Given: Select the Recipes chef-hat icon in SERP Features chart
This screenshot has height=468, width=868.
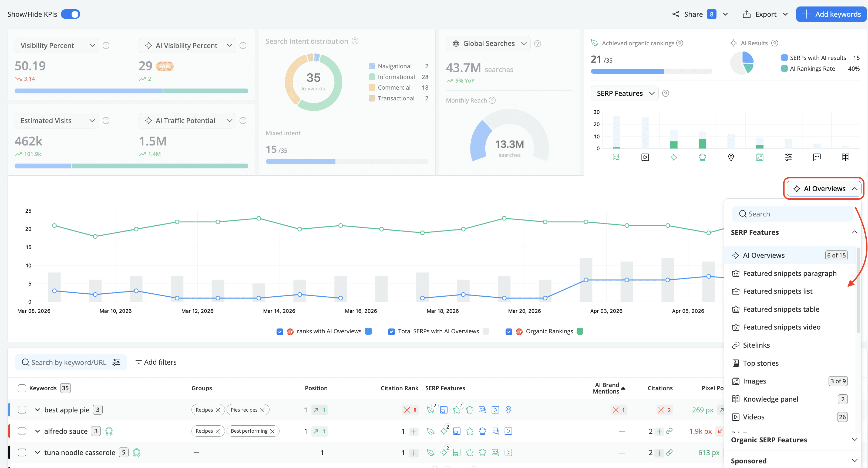Looking at the screenshot, I should pyautogui.click(x=702, y=157).
